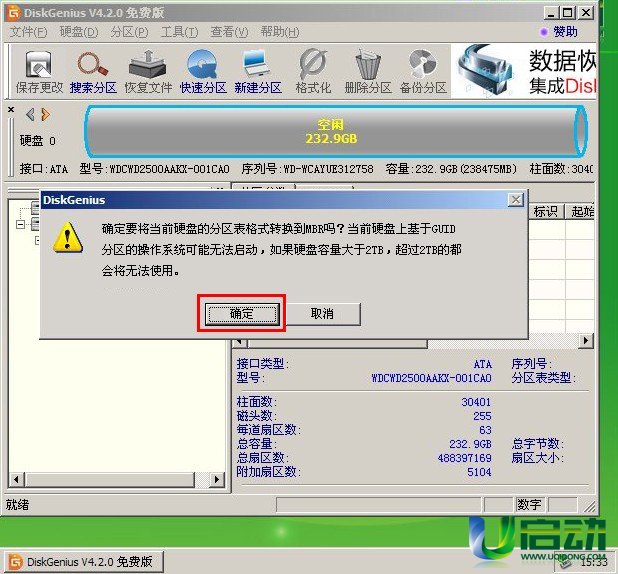This screenshot has width=618, height=574.
Task: Click the 5104 additional sectors value
Action: 479,472
